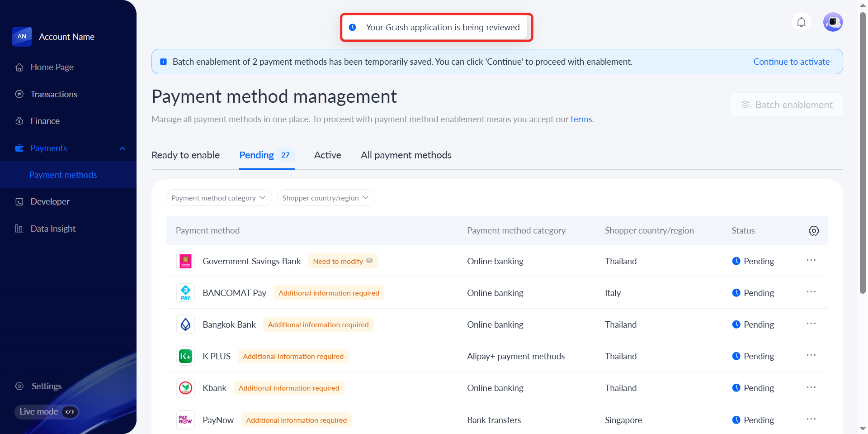This screenshot has height=434, width=868.
Task: Click the K PLUS logo
Action: [x=185, y=356]
